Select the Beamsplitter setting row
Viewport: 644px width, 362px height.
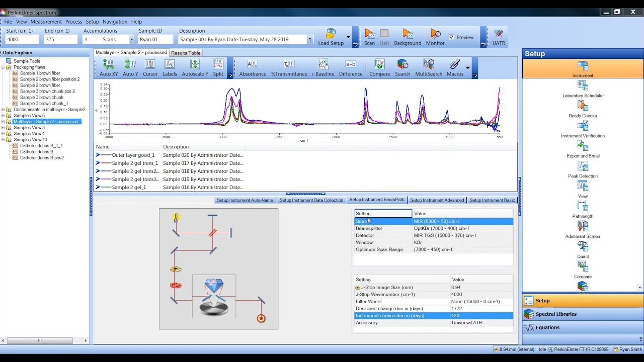click(434, 228)
